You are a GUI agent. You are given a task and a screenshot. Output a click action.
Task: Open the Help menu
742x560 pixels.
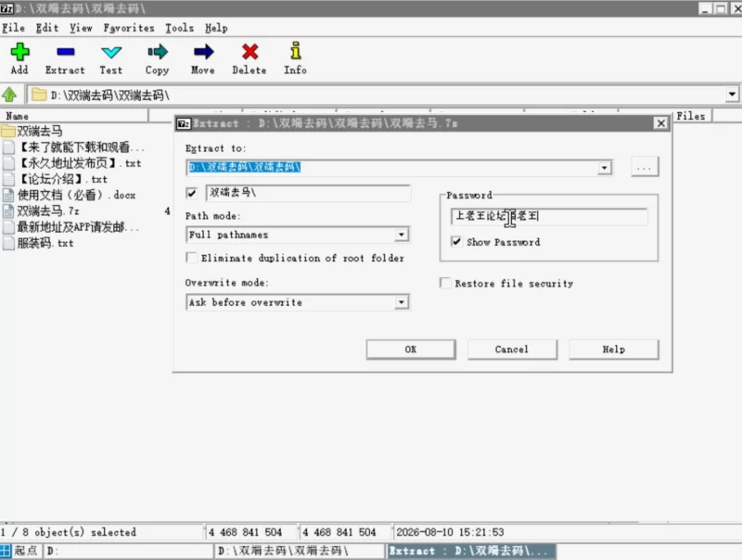coord(216,28)
